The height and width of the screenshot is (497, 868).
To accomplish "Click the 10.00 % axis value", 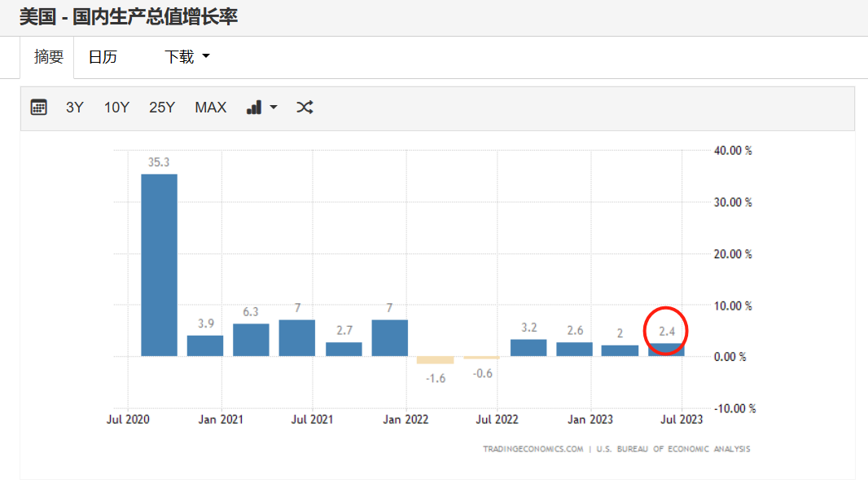I will [733, 306].
